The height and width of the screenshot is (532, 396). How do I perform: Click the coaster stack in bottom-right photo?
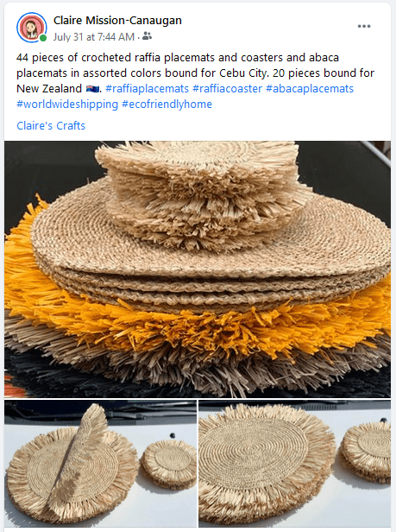[366, 451]
